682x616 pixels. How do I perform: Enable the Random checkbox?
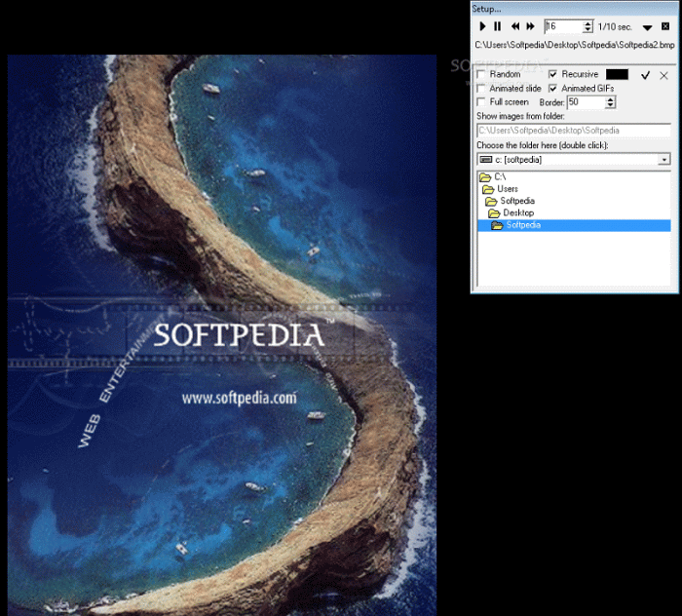tap(481, 74)
